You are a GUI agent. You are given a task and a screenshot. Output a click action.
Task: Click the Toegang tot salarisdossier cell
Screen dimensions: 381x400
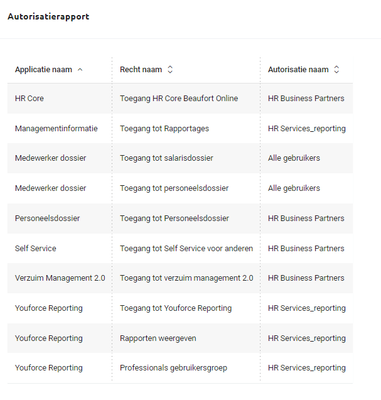click(166, 158)
